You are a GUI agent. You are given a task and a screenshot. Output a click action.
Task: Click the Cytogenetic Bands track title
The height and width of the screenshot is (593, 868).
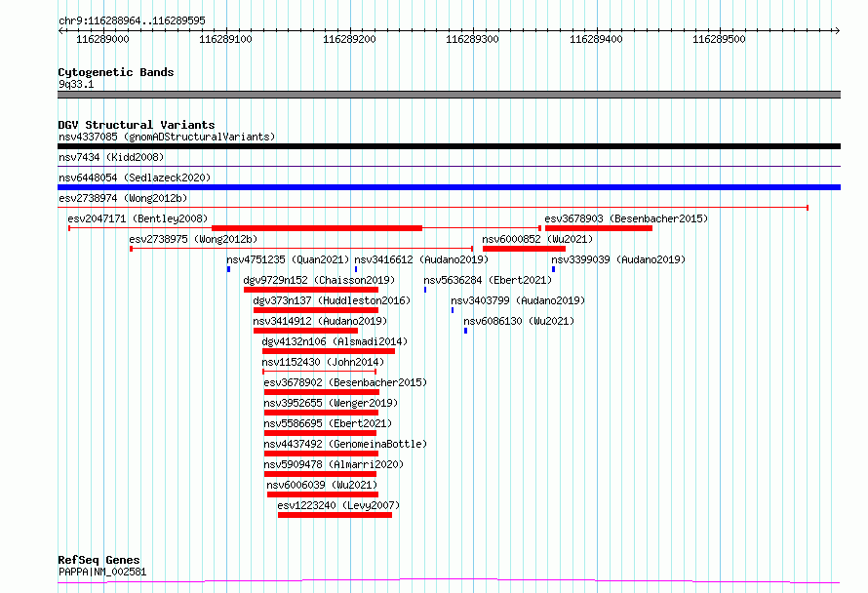pos(116,72)
